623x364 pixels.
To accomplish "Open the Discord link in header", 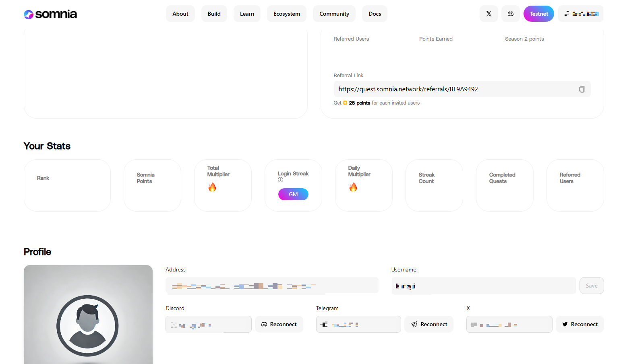I will pyautogui.click(x=510, y=14).
